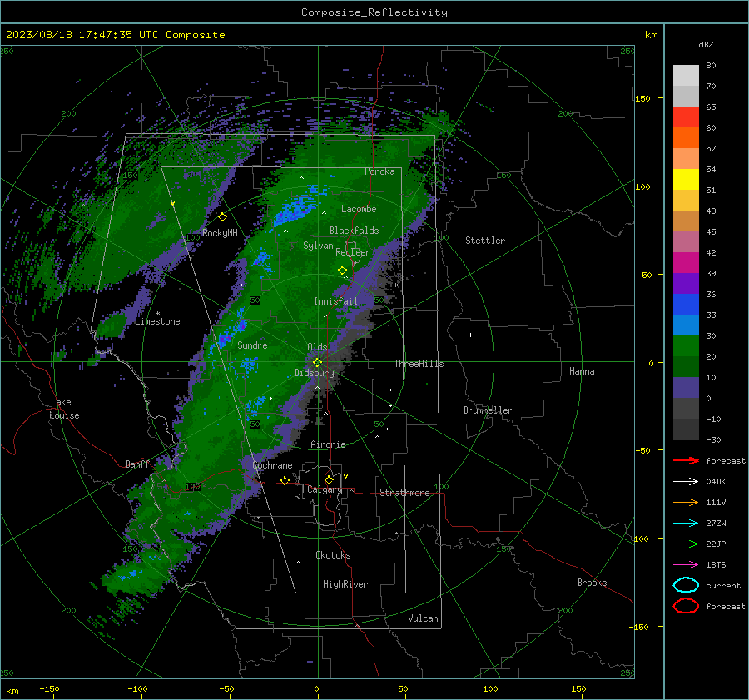Click the Stettler city label
Screen dimensions: 749x700
(x=485, y=241)
